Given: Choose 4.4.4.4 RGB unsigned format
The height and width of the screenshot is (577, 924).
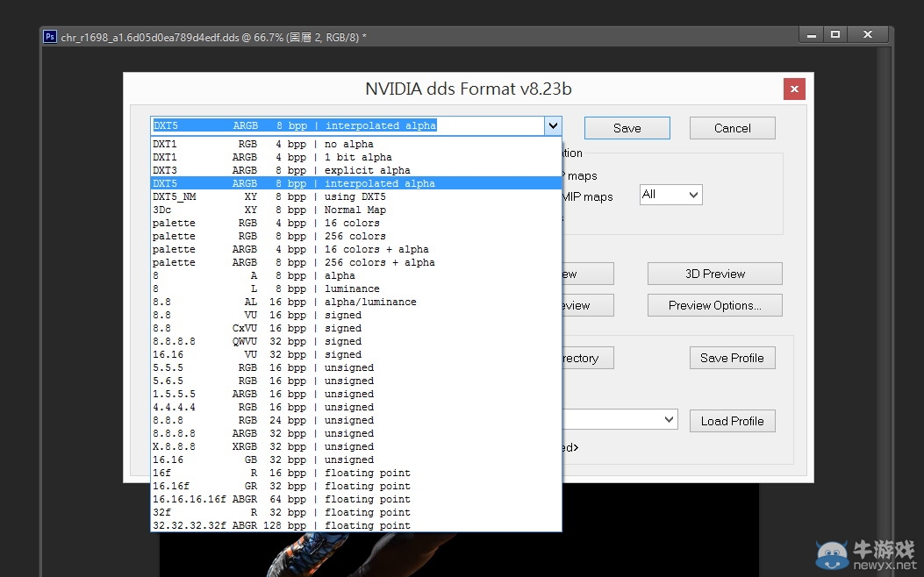Looking at the screenshot, I should (356, 407).
